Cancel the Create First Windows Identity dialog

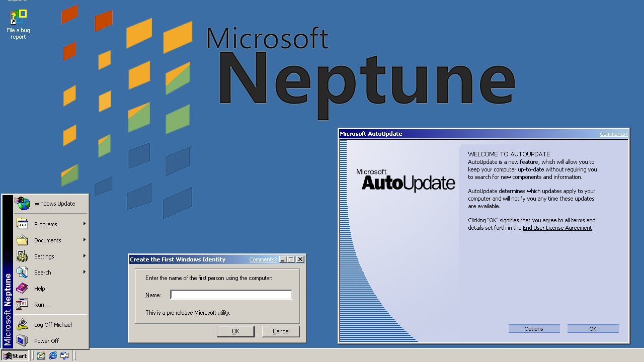pos(281,331)
